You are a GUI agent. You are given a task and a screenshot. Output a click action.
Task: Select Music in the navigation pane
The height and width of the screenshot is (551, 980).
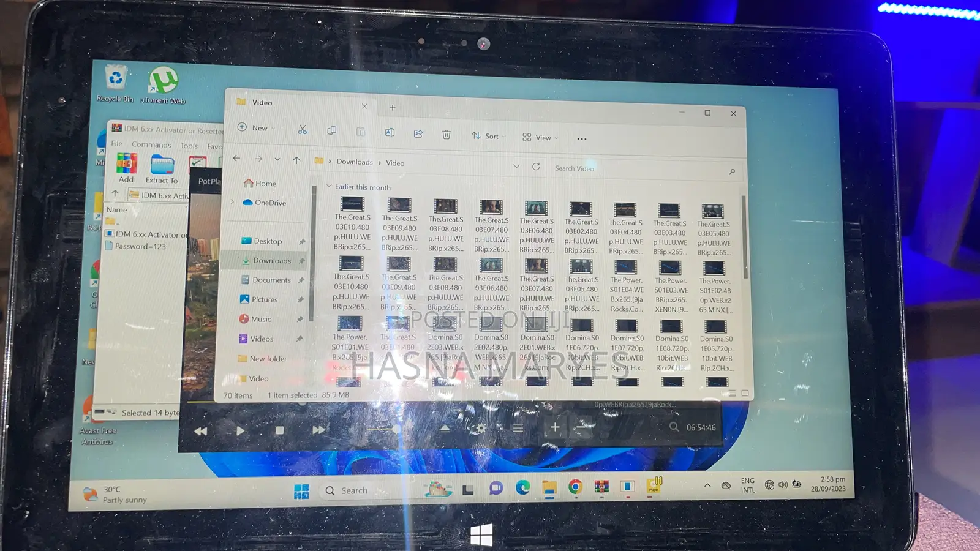pyautogui.click(x=255, y=319)
